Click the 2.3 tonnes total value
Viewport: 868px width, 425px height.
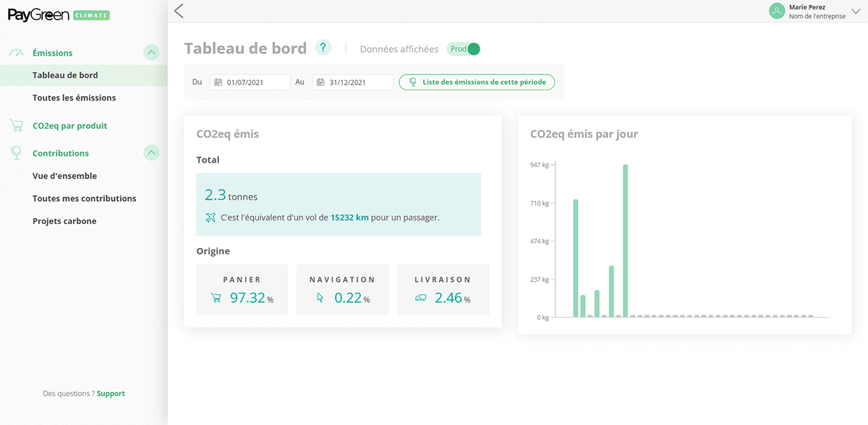231,194
